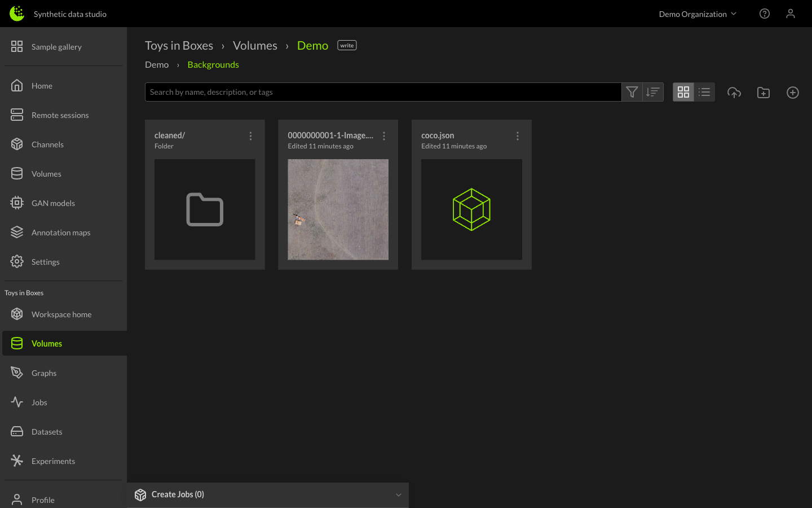Open the 0000000001-1-Image thumbnail
Screen dimensions: 812x508
pos(338,209)
